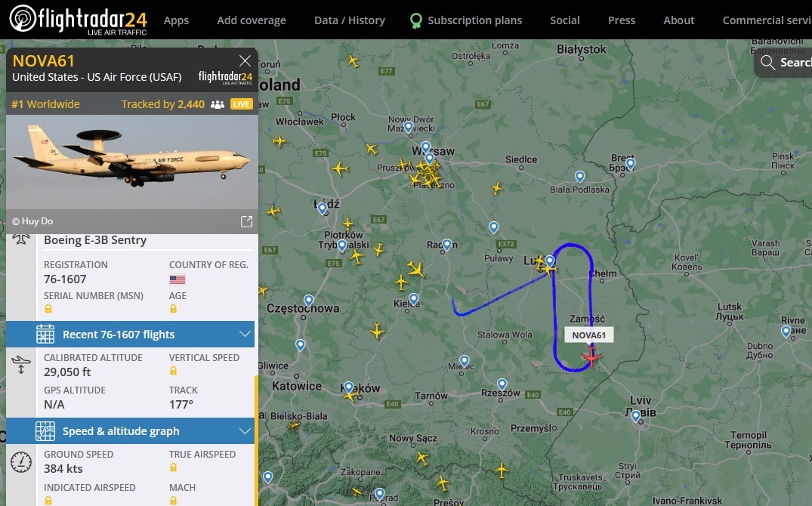Open the Apps menu item
The image size is (812, 506).
pos(176,20)
